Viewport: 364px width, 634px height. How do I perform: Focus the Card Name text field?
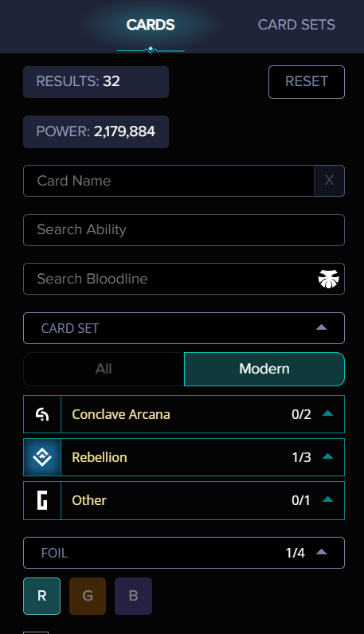coord(169,180)
